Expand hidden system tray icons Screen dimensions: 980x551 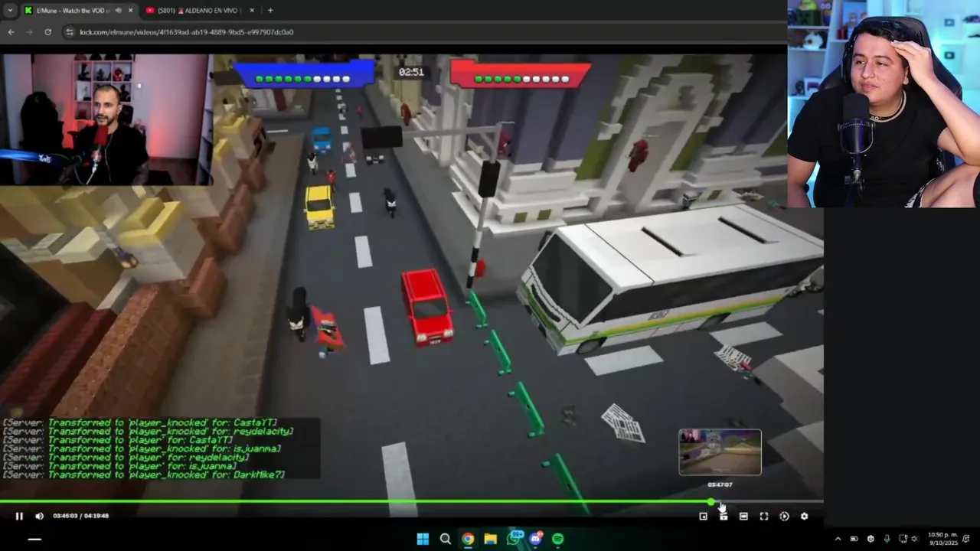coord(838,539)
